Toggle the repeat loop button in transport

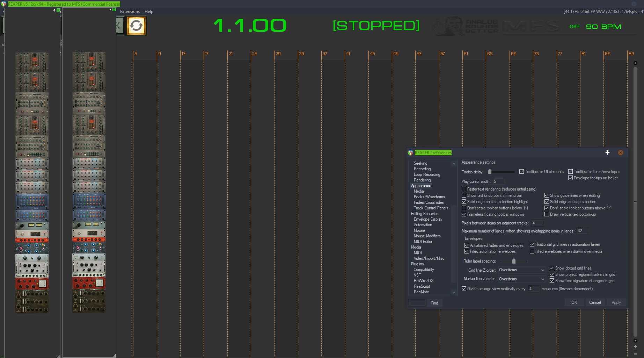(x=136, y=26)
